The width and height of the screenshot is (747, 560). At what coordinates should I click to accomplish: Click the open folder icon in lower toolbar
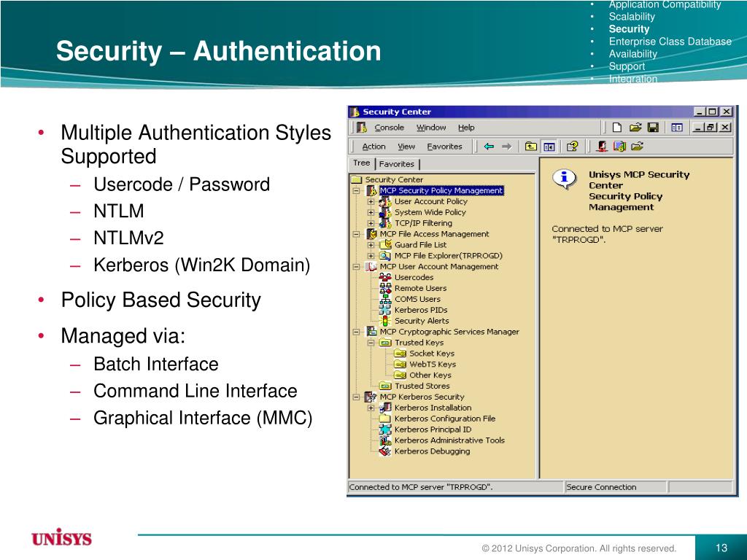(638, 146)
